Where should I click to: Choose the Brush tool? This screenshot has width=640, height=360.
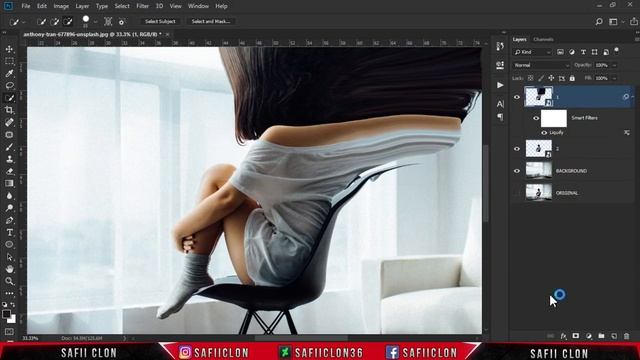[9, 147]
